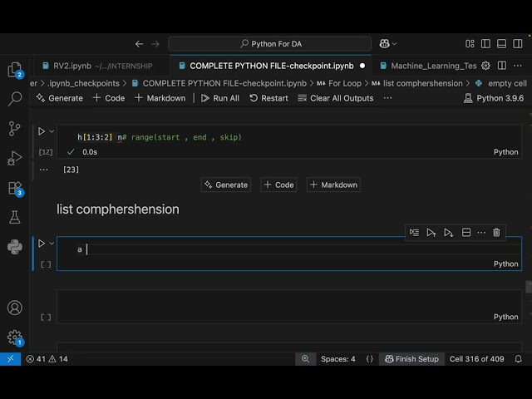Image resolution: width=532 pixels, height=399 pixels.
Task: Open the Run and Debug view
Action: click(14, 158)
